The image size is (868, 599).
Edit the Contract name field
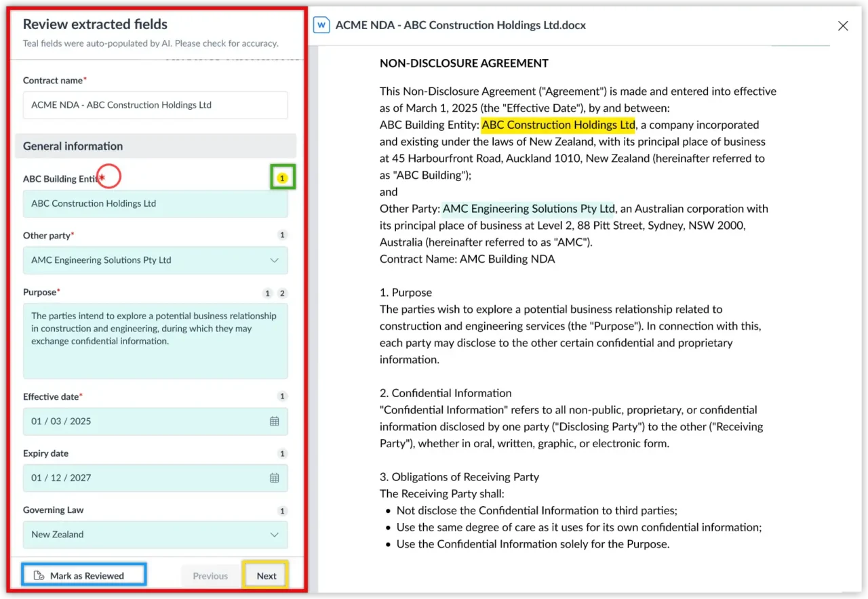(x=155, y=105)
